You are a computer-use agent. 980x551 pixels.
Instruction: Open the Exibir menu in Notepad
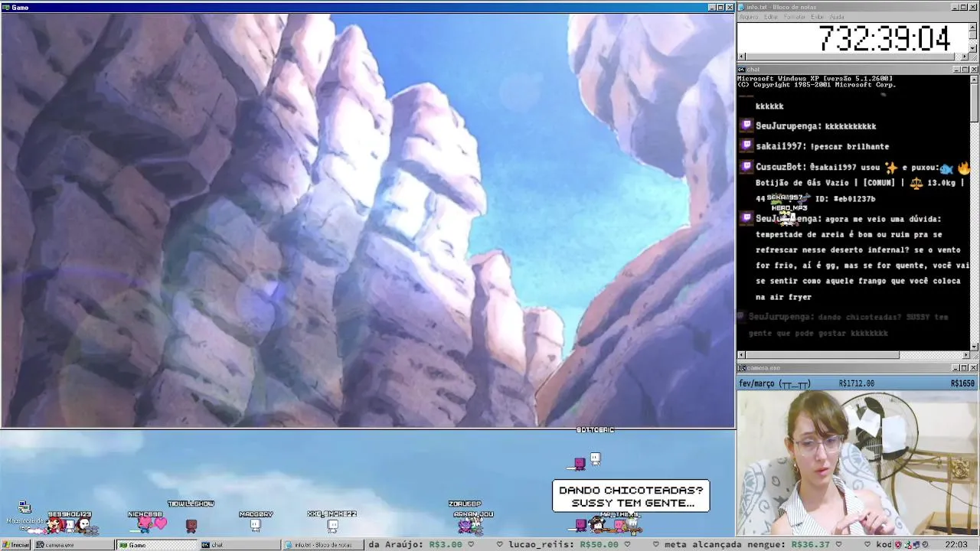click(x=817, y=17)
